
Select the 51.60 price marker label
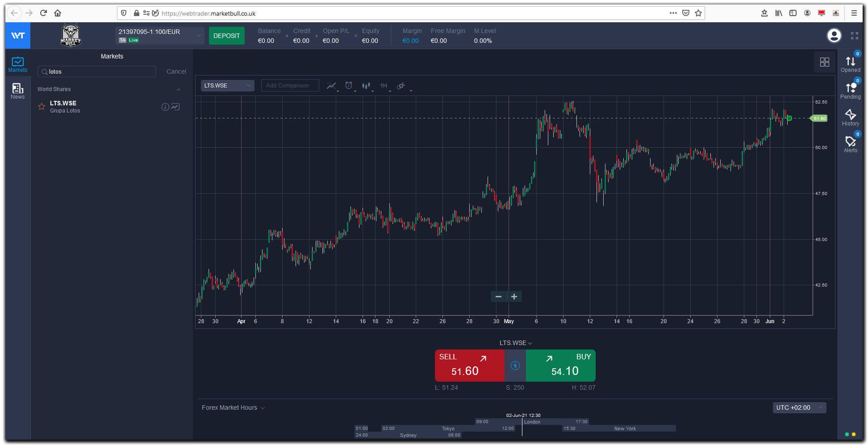pos(819,118)
